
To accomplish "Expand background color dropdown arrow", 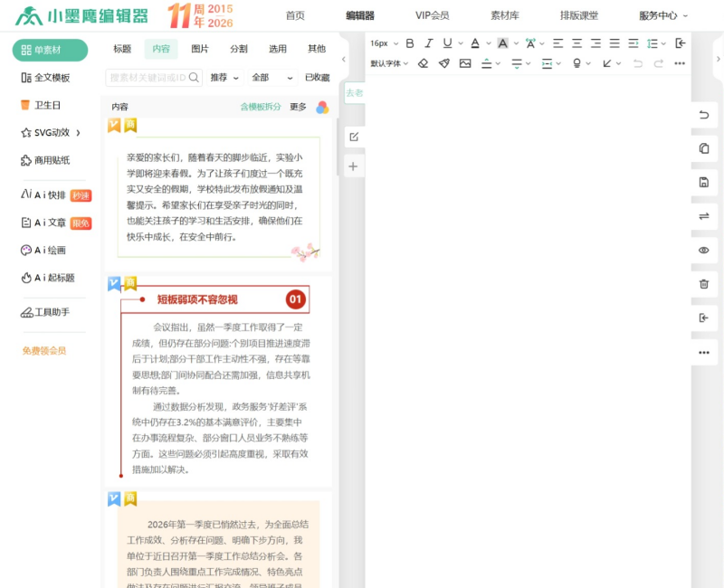I will 516,43.
